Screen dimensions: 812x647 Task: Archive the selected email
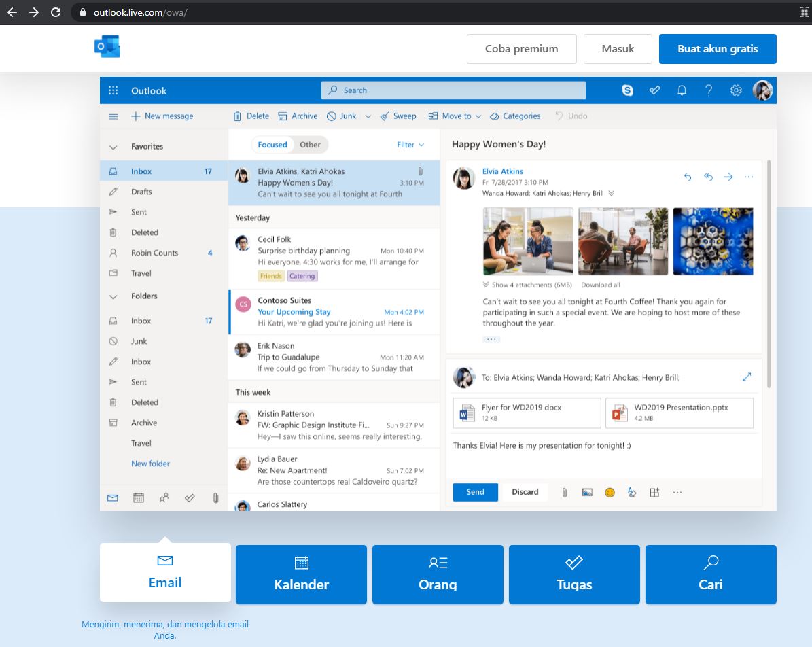298,116
